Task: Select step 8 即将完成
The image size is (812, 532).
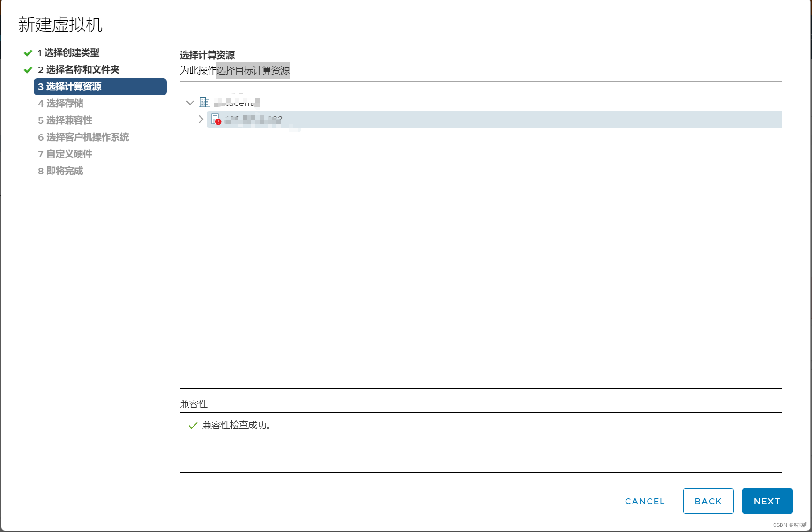Action: (60, 171)
